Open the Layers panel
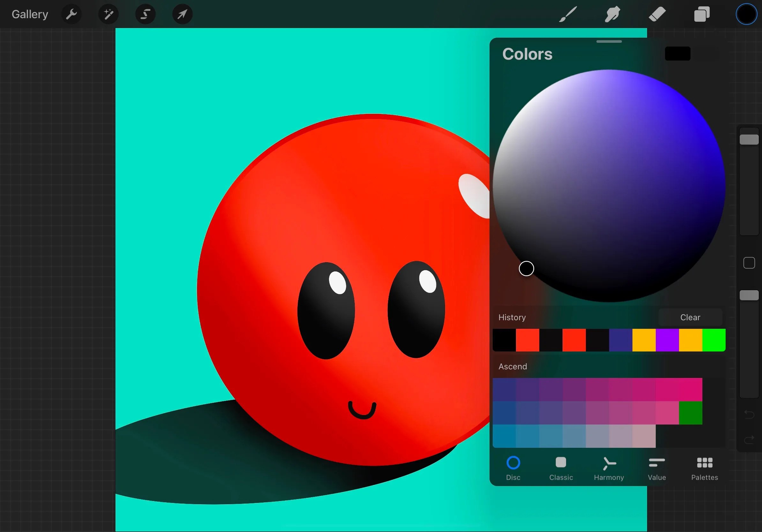762x532 pixels. (x=701, y=14)
